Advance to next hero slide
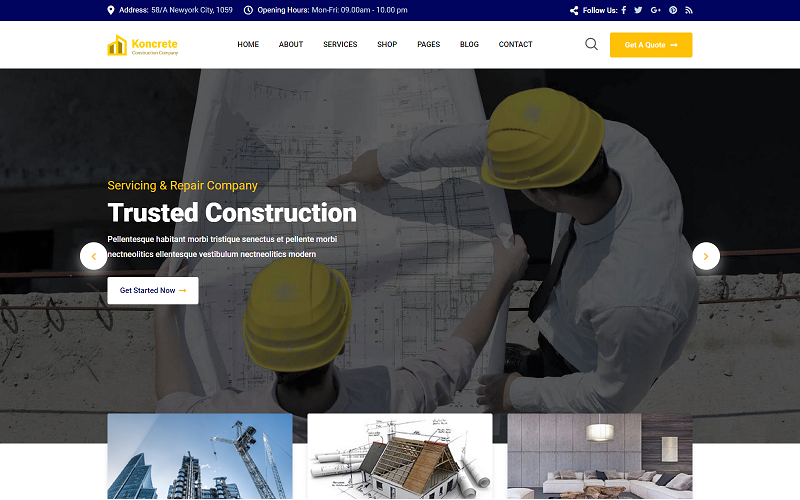 706,256
